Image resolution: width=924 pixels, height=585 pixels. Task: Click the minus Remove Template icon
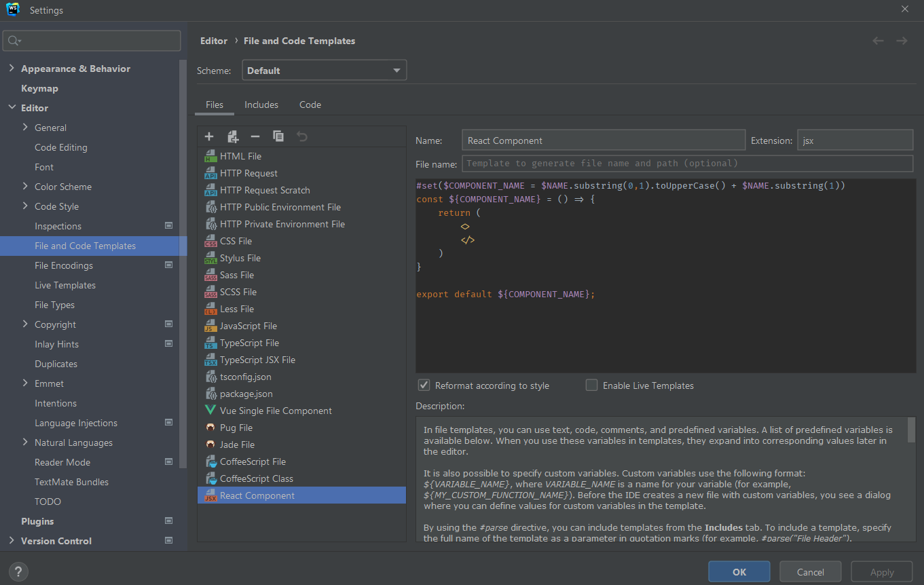[x=255, y=136]
